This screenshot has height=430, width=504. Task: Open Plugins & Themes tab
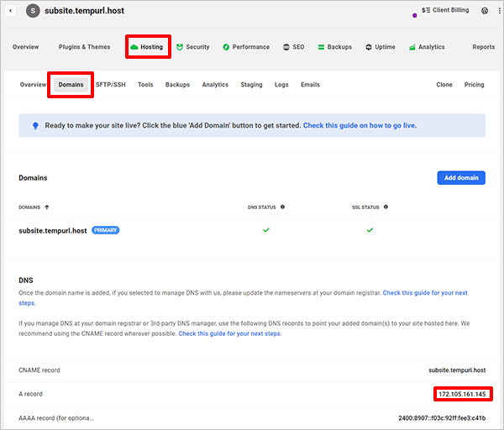pos(84,47)
